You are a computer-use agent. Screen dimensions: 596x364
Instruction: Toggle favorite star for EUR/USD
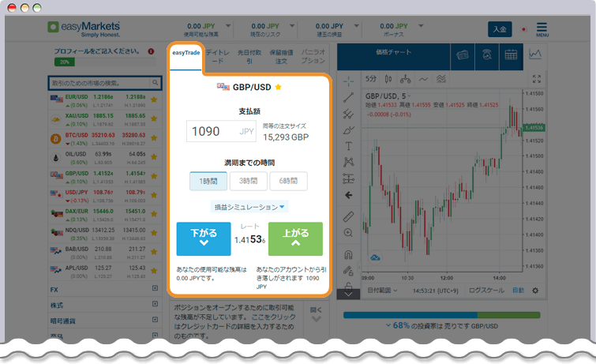154,99
